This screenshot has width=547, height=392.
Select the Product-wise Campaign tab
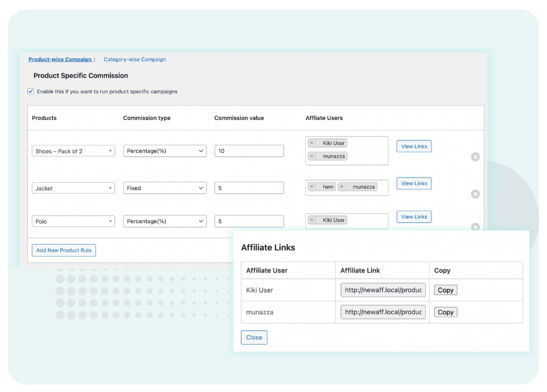[60, 60]
